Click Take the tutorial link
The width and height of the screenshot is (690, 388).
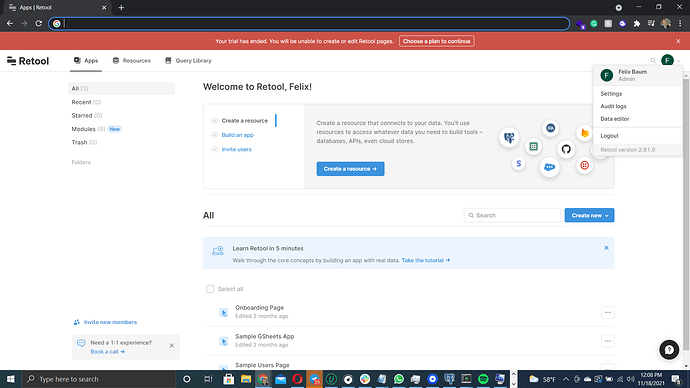[426, 260]
